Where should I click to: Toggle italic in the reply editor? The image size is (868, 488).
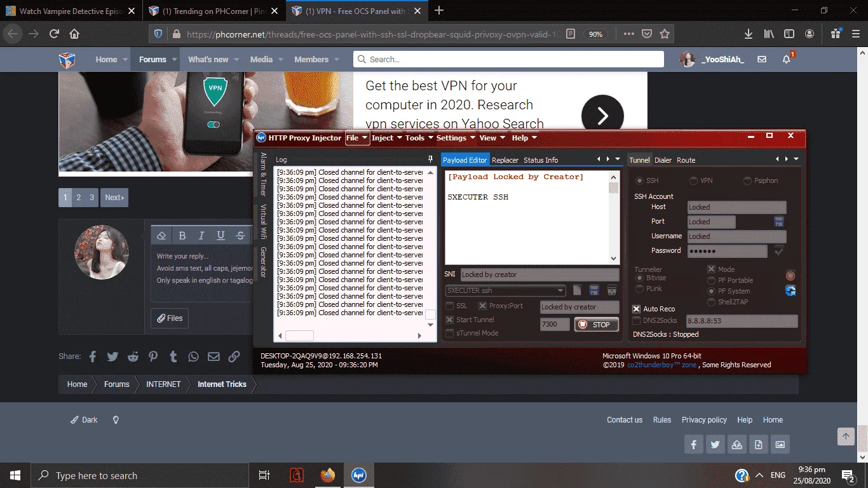(x=201, y=236)
